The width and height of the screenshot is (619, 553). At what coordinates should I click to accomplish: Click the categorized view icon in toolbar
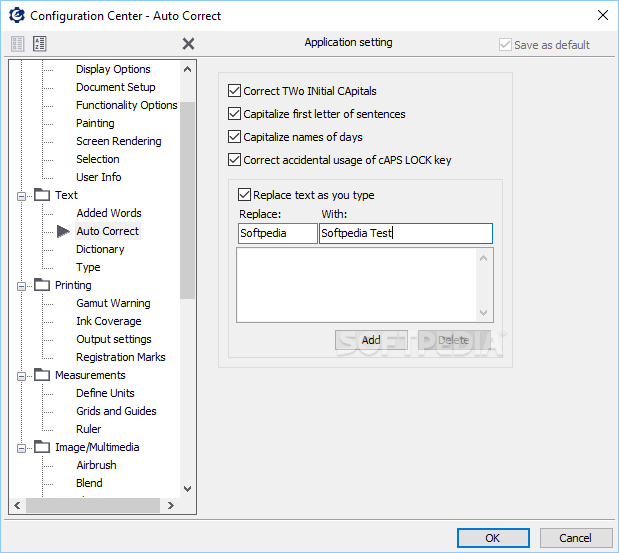coord(17,44)
